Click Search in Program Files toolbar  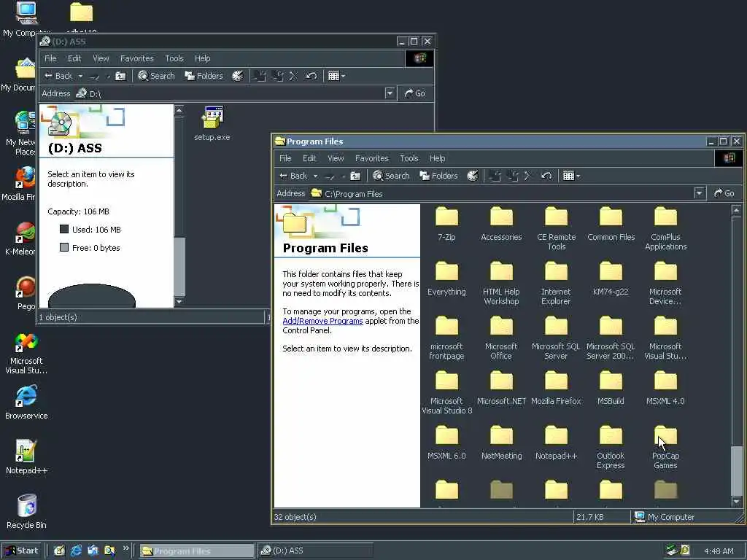[x=391, y=176]
